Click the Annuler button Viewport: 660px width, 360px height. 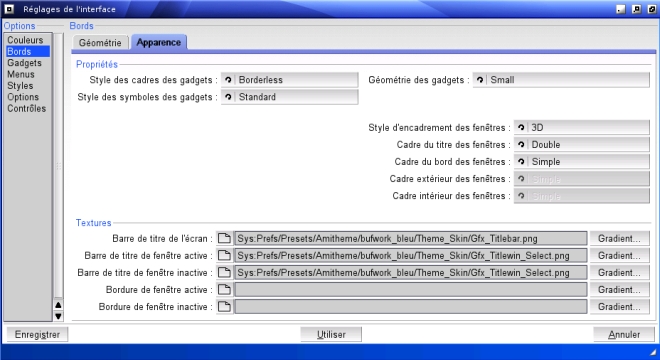(624, 334)
